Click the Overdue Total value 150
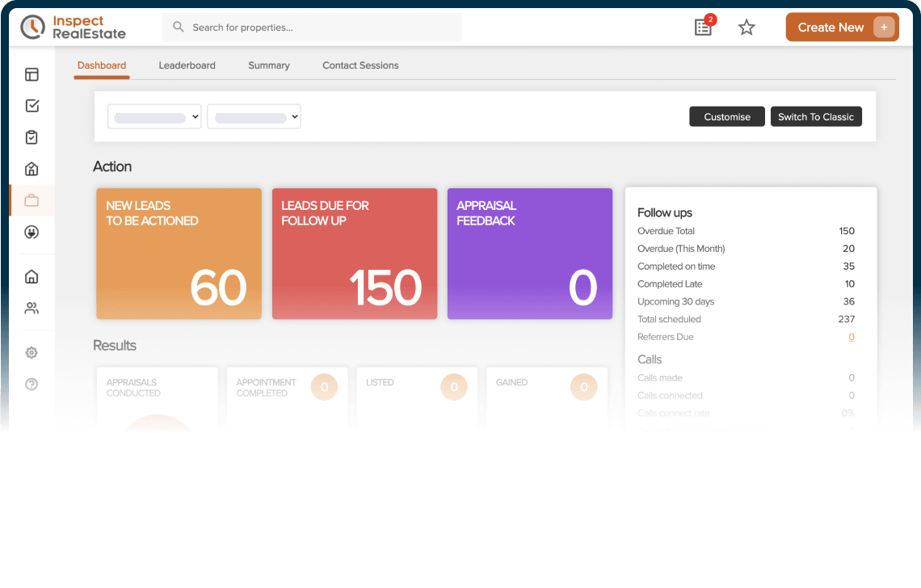The height and width of the screenshot is (588, 921). (x=847, y=231)
